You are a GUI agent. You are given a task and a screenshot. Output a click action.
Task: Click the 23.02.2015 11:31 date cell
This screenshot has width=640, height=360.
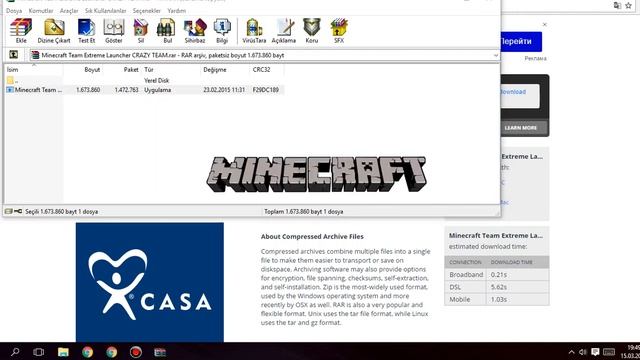[224, 90]
